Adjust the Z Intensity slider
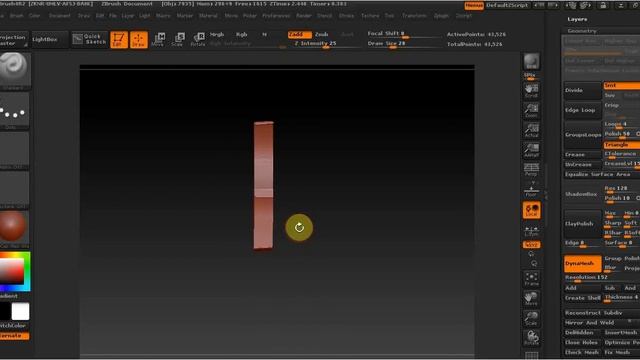The height and width of the screenshot is (360, 640). tap(326, 44)
